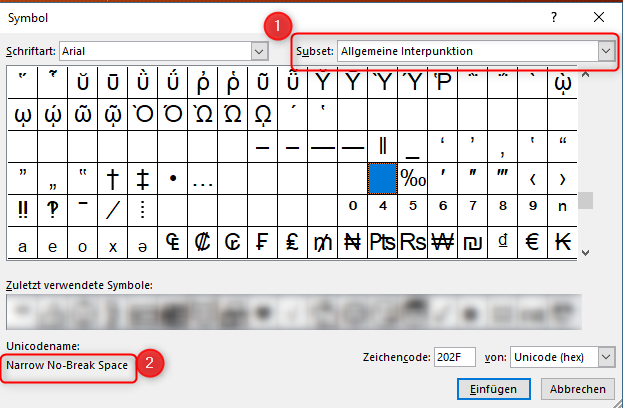This screenshot has width=623, height=408.
Task: Select the interrobang ‽ symbol
Action: (x=52, y=211)
